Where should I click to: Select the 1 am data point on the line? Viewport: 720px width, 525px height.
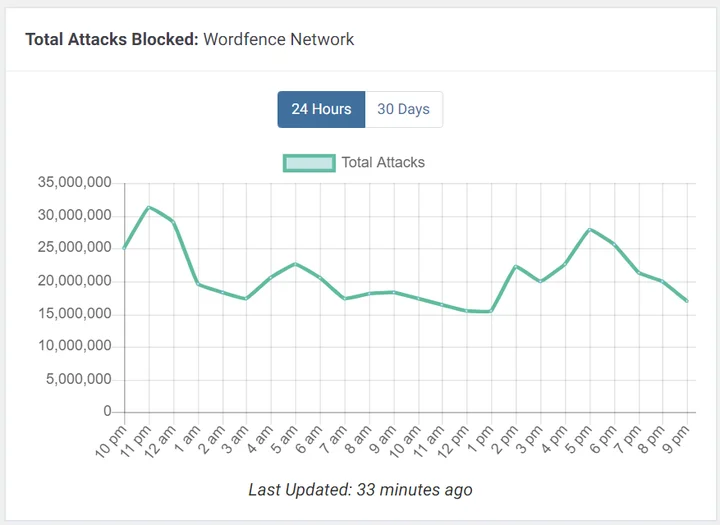click(x=198, y=284)
